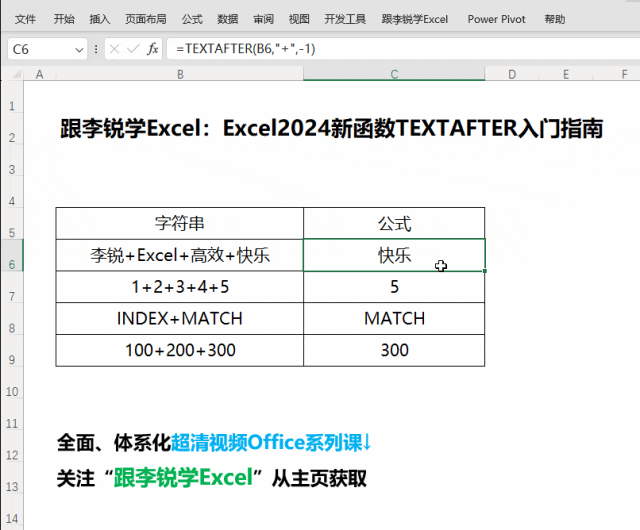Open the 数据 tab
This screenshot has height=530, width=640.
227,19
